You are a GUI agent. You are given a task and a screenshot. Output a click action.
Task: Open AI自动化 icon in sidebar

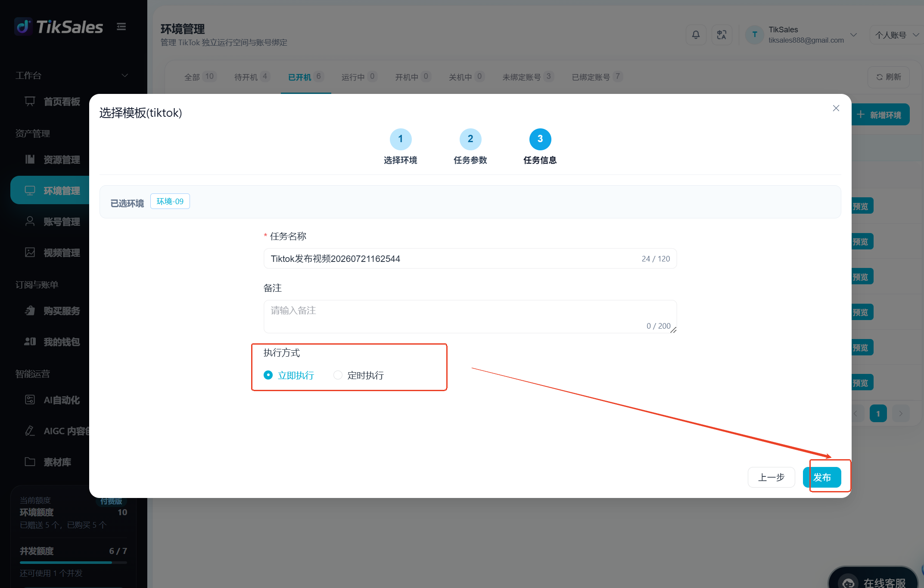(x=30, y=400)
